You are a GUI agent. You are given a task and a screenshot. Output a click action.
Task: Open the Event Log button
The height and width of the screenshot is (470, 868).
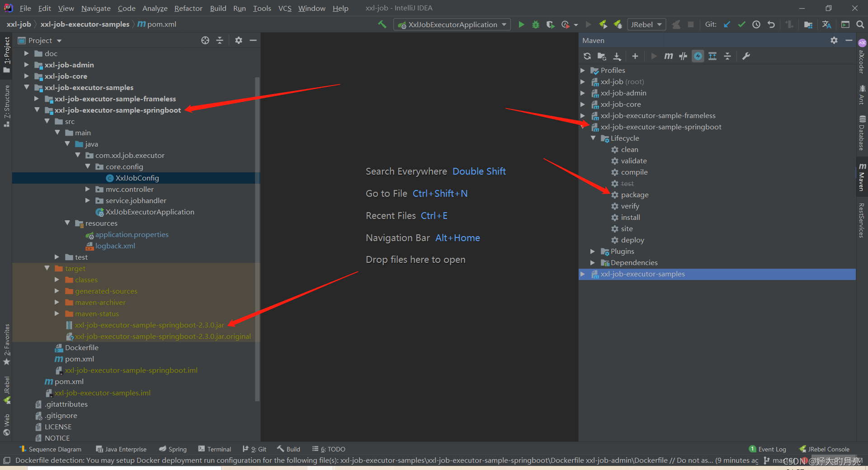(767, 449)
